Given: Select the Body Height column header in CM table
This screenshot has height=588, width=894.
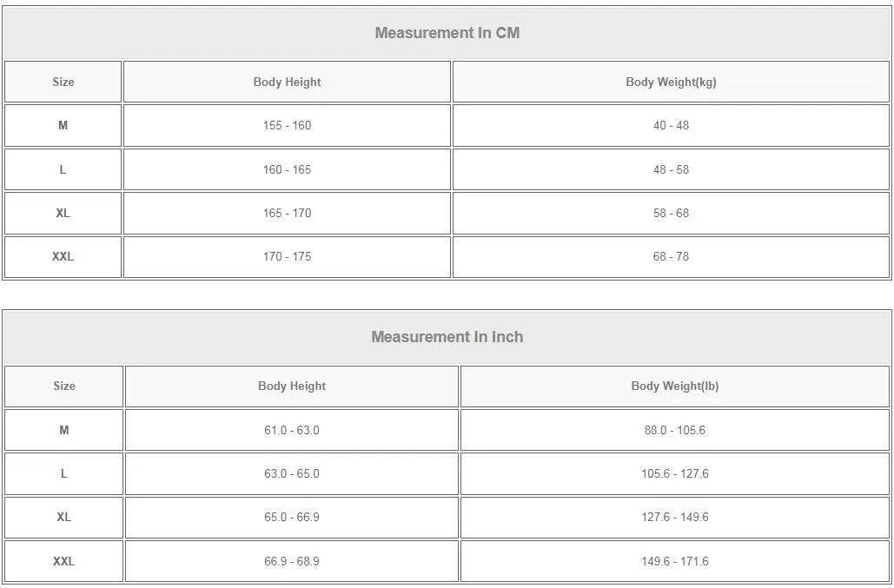Looking at the screenshot, I should pyautogui.click(x=287, y=83).
